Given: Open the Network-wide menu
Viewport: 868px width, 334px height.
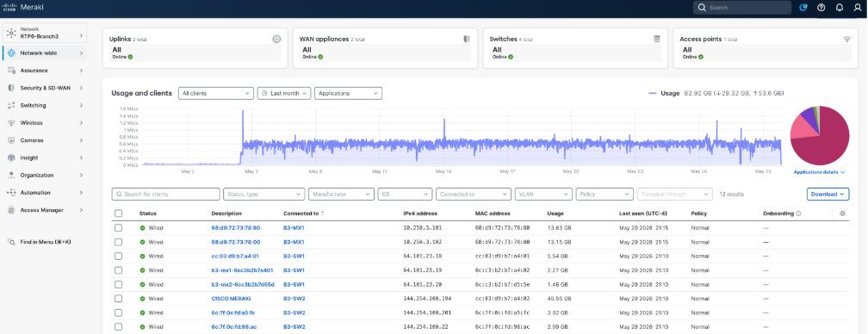Looking at the screenshot, I should (45, 53).
